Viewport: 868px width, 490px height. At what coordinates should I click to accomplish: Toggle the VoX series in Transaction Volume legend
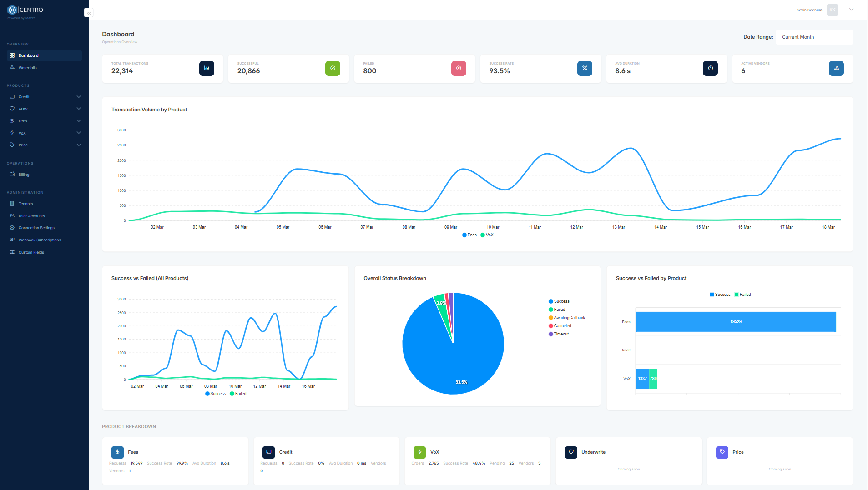click(487, 235)
